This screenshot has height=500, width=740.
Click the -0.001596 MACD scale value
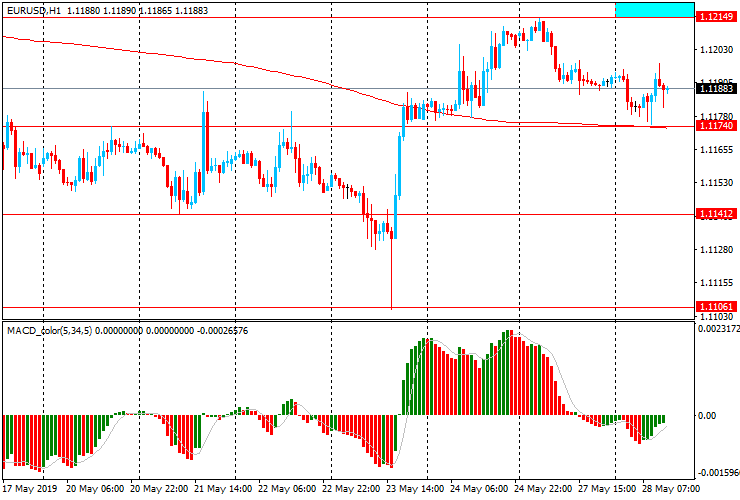pos(716,471)
